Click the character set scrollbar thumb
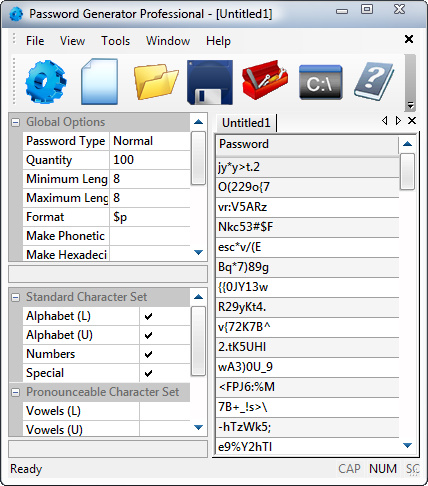The image size is (428, 486). tap(198, 341)
